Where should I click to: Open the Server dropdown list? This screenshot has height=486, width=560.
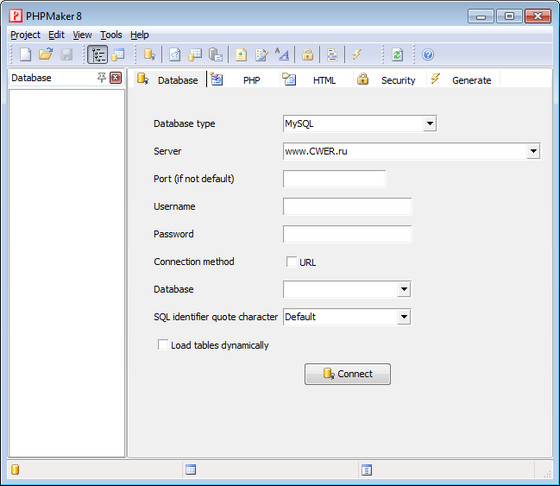pos(533,151)
